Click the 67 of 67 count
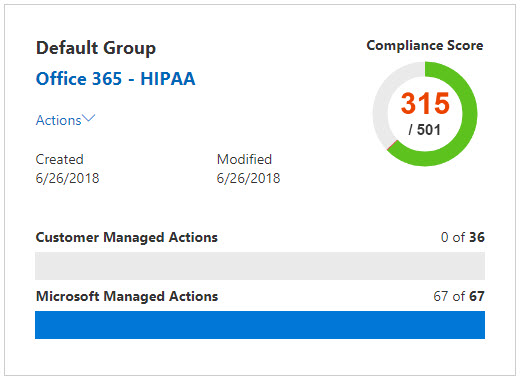The height and width of the screenshot is (381, 520). tap(459, 296)
